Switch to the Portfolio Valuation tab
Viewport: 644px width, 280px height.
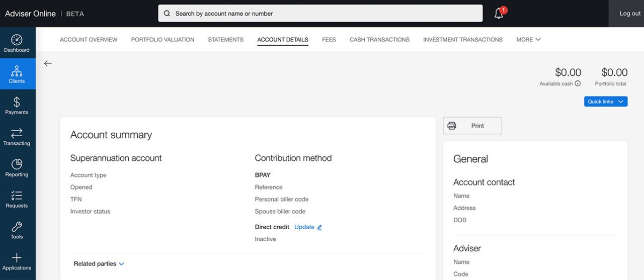pos(163,39)
